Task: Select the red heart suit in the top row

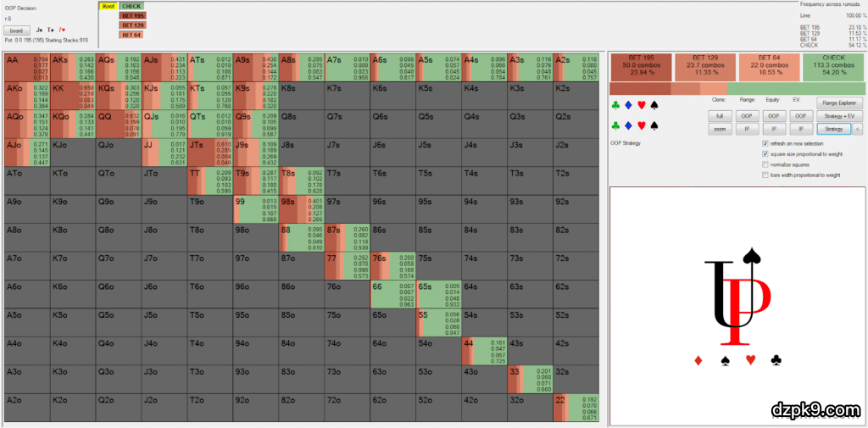Action: [x=641, y=106]
